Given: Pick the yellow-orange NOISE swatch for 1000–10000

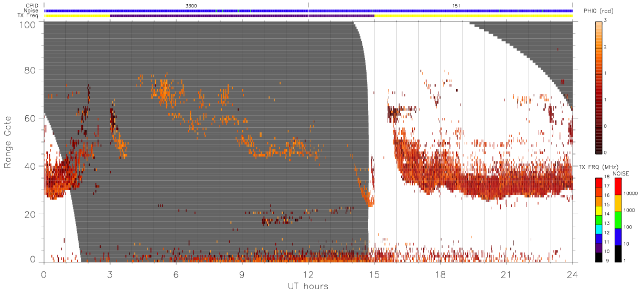Looking at the screenshot, I should (x=618, y=203).
